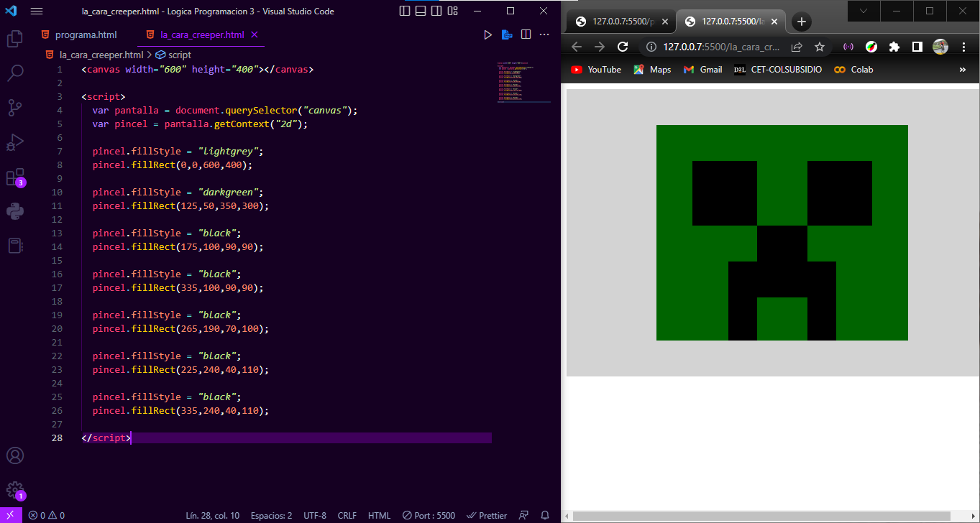Open notifications bell in status bar
The height and width of the screenshot is (523, 980).
(545, 515)
